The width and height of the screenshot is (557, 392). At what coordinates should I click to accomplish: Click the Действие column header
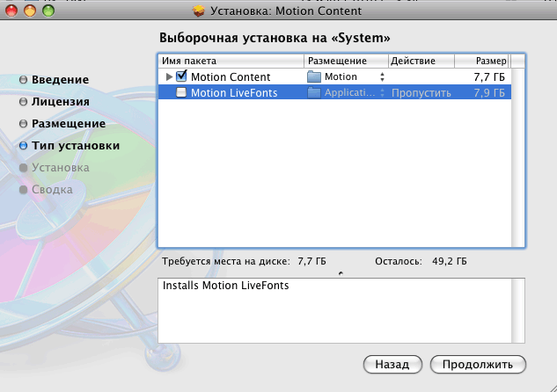[421, 61]
